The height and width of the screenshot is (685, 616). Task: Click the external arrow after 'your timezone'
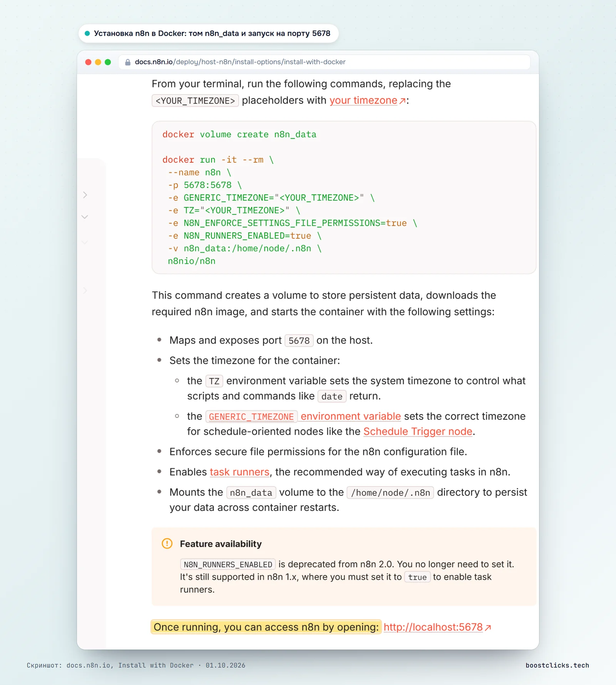pyautogui.click(x=402, y=101)
